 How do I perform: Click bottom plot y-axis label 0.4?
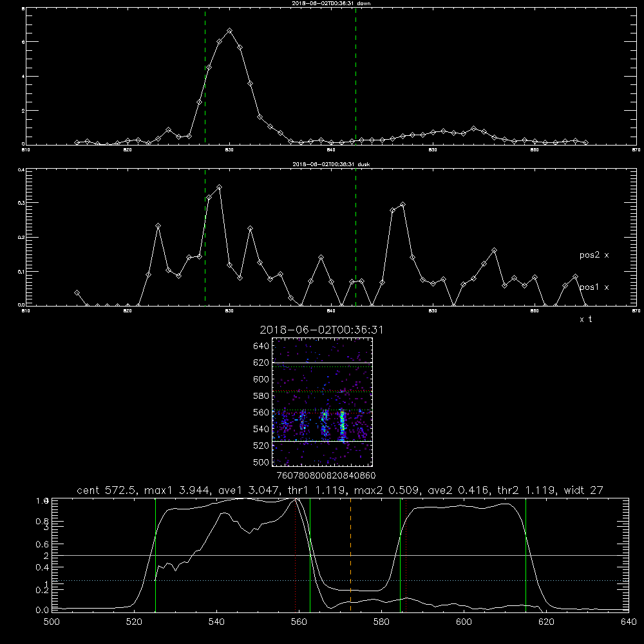tap(43, 567)
